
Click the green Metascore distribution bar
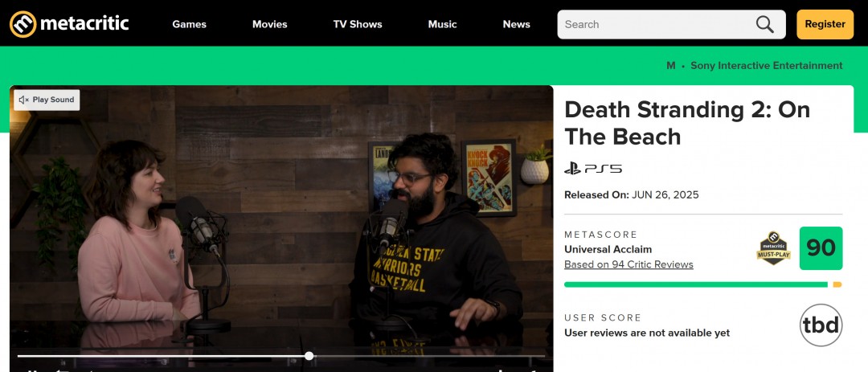click(695, 284)
